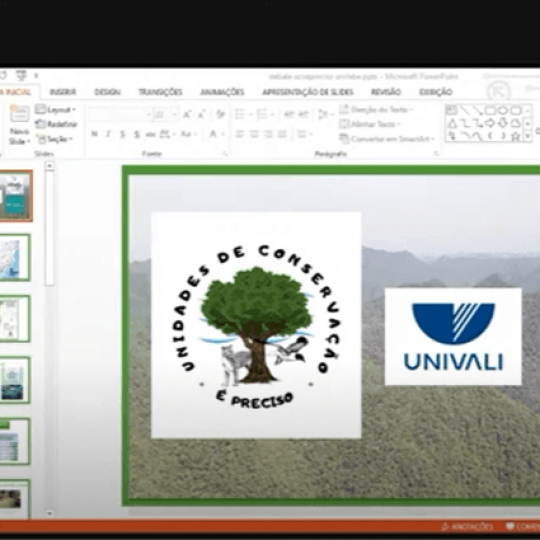Select the curve line shape
Screen dimensions: 540x540
[477, 136]
